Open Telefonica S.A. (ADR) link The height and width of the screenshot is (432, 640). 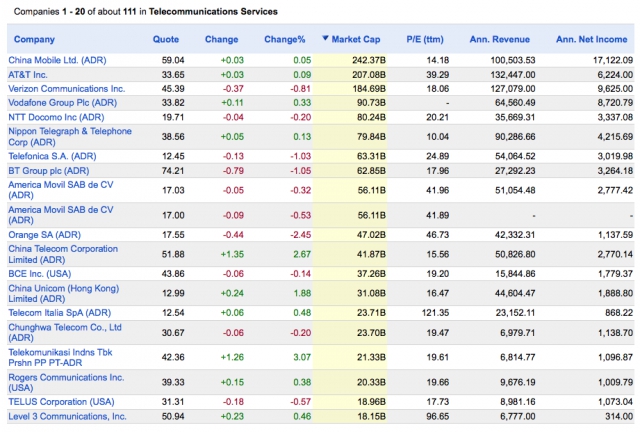pos(52,156)
